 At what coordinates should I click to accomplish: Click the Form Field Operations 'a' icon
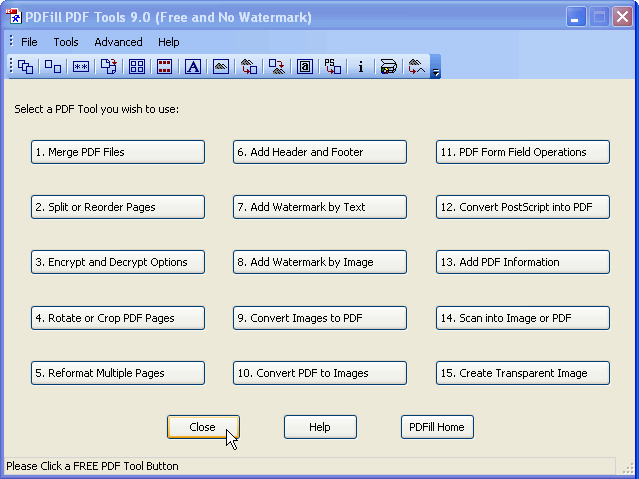(305, 66)
